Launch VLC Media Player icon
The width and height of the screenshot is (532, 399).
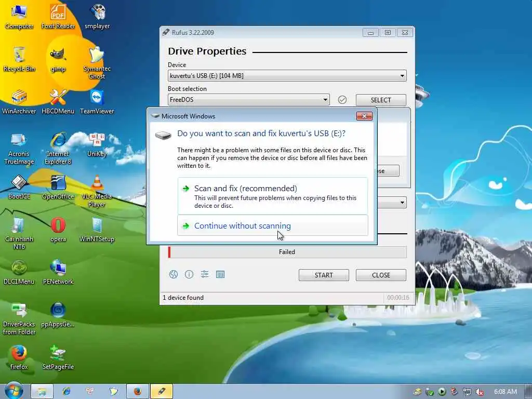97,191
